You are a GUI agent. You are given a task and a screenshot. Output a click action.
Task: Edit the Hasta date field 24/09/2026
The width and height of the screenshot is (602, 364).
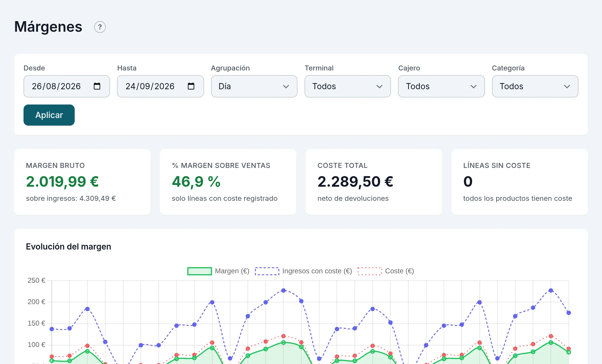[160, 86]
